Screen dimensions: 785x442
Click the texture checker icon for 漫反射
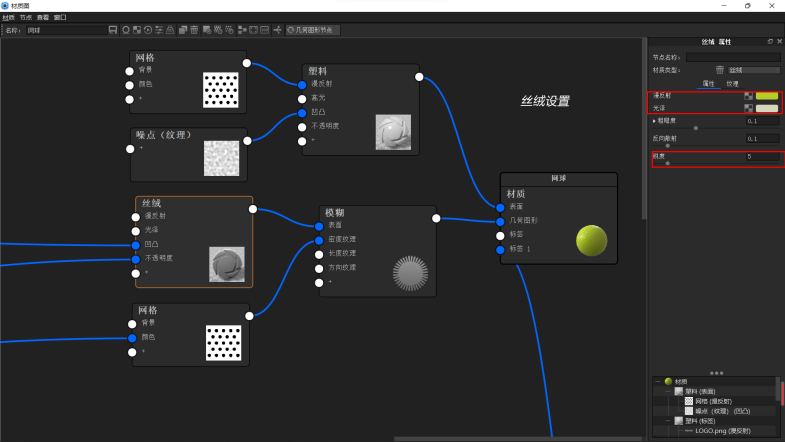(748, 96)
